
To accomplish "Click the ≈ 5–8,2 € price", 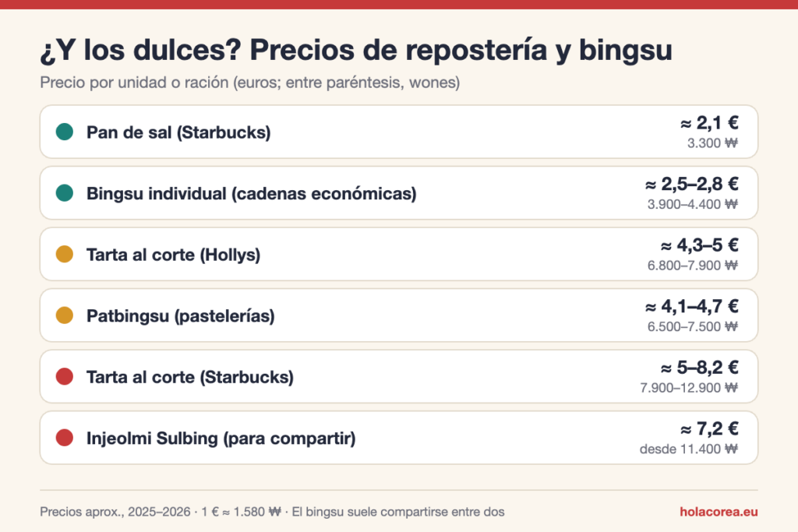I will tap(699, 368).
